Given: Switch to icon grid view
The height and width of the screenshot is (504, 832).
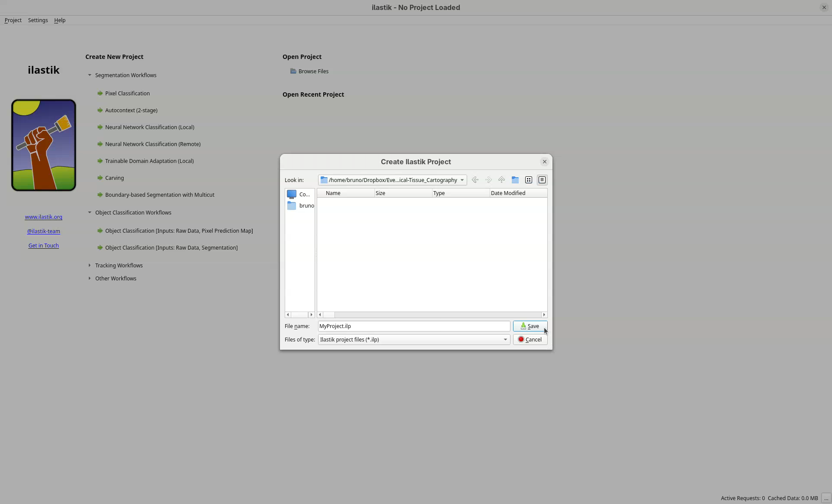Looking at the screenshot, I should click(x=528, y=180).
